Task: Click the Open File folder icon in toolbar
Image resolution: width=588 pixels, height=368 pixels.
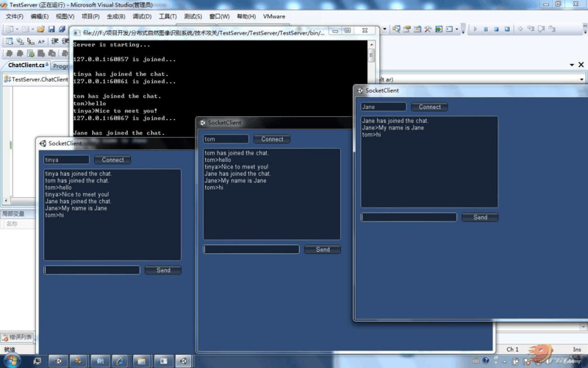Action: [x=40, y=29]
